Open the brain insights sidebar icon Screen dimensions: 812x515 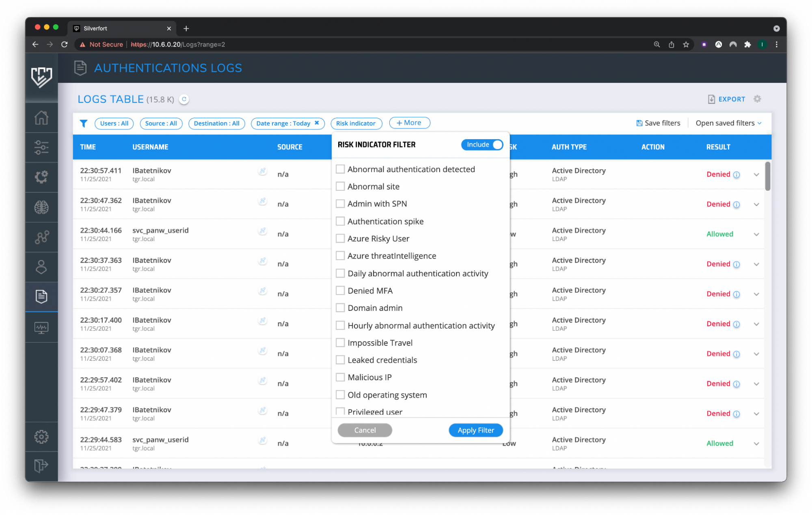41,207
